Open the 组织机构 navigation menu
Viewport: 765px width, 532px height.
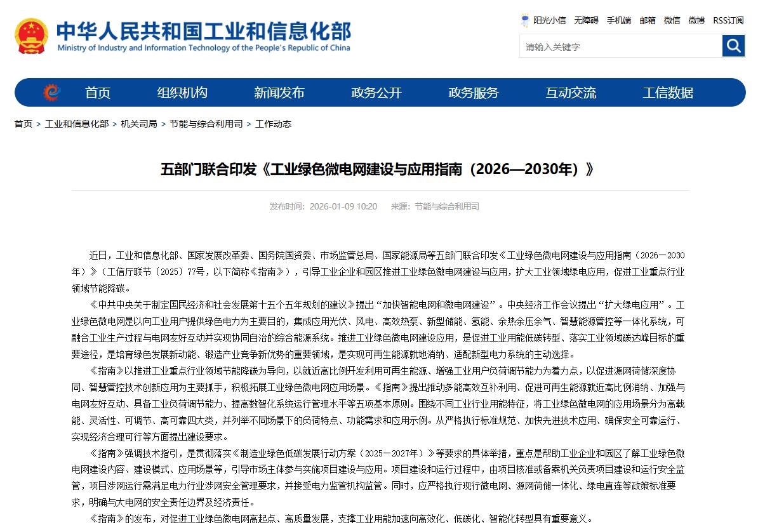(x=182, y=93)
